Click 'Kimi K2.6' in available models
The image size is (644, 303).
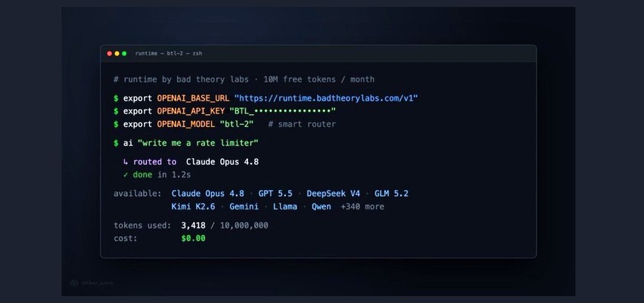coord(193,207)
